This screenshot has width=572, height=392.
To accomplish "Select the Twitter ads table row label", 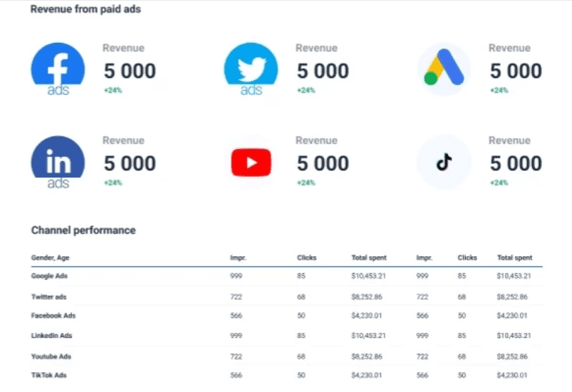I will [49, 296].
